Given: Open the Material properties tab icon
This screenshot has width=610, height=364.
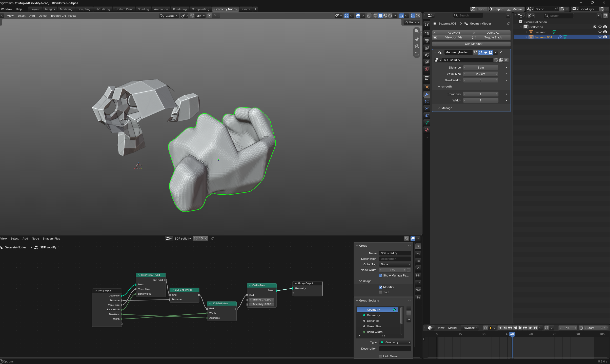Looking at the screenshot, I should (427, 130).
